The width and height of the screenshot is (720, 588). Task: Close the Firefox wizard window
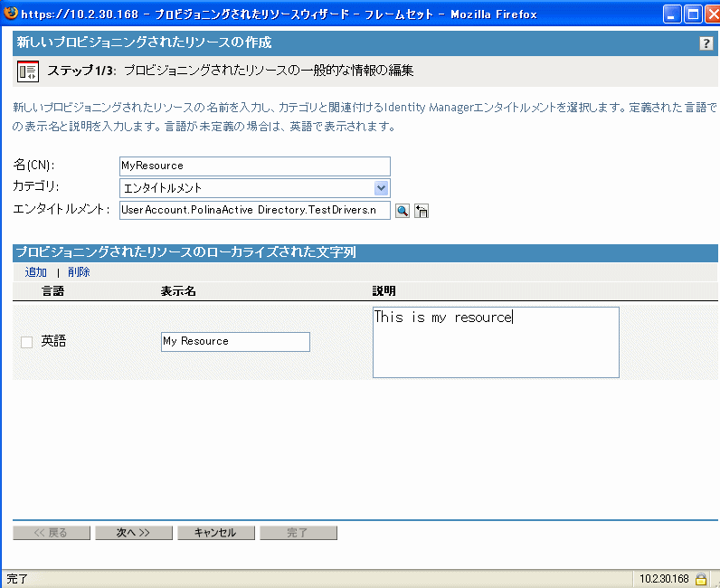pyautogui.click(x=710, y=14)
